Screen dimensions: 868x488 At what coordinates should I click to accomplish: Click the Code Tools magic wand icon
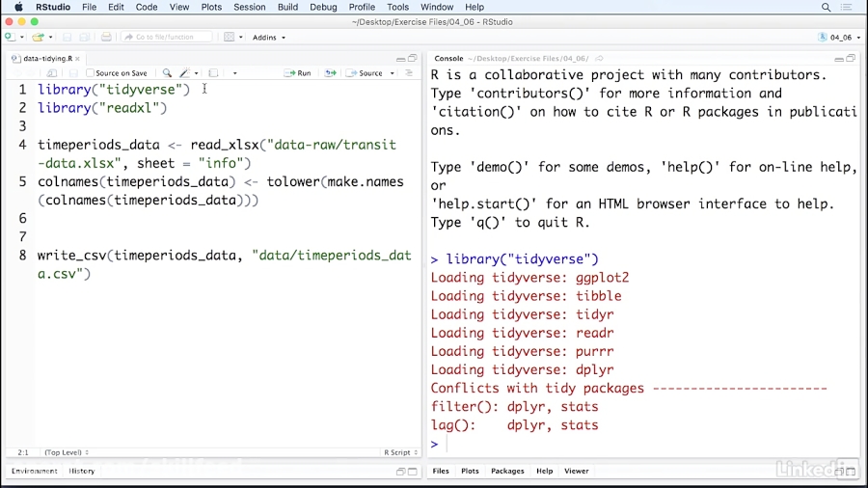(x=185, y=73)
